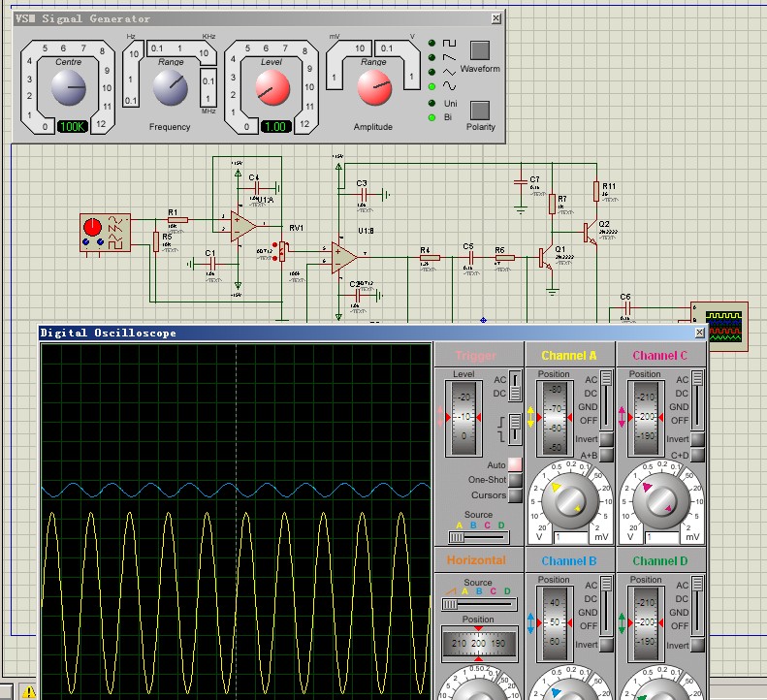
Task: Click the warning icon in status bar
Action: 28,692
